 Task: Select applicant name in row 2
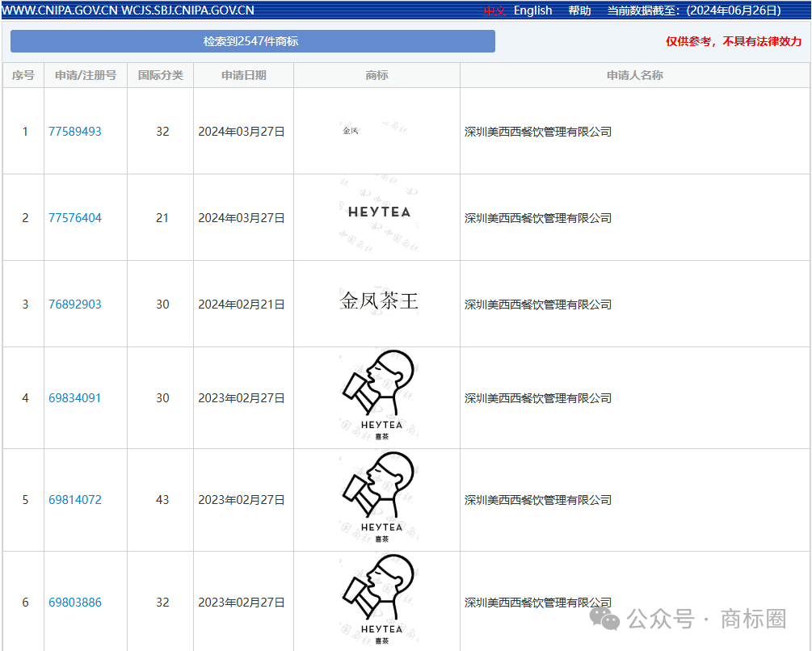[x=538, y=218]
